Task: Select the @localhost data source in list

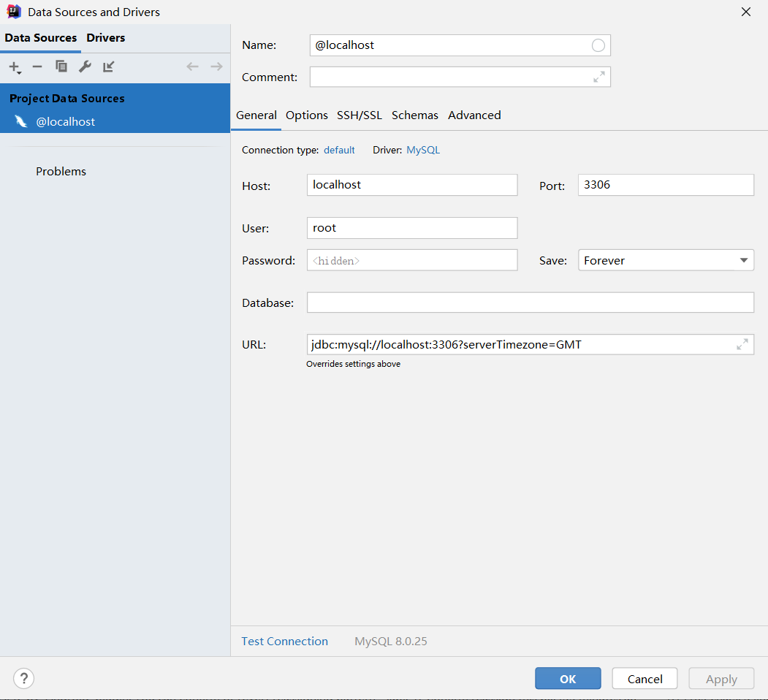Action: click(66, 122)
